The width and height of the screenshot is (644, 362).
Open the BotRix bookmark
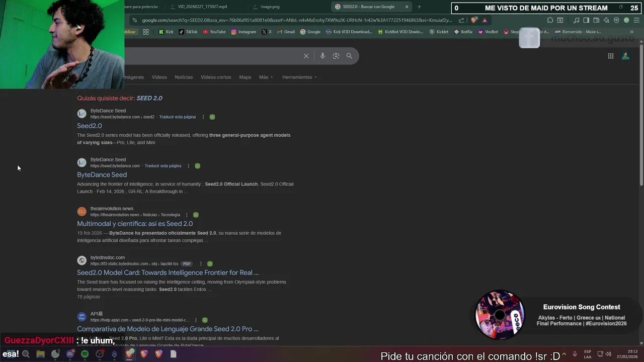(463, 32)
